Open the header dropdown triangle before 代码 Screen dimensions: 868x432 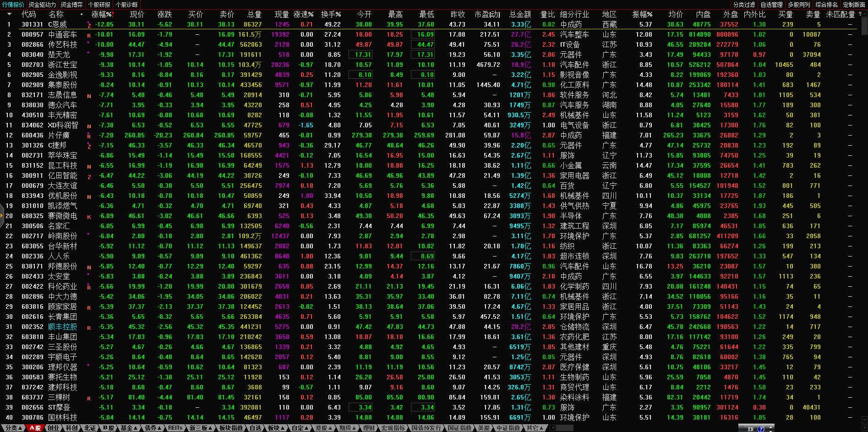(9, 14)
